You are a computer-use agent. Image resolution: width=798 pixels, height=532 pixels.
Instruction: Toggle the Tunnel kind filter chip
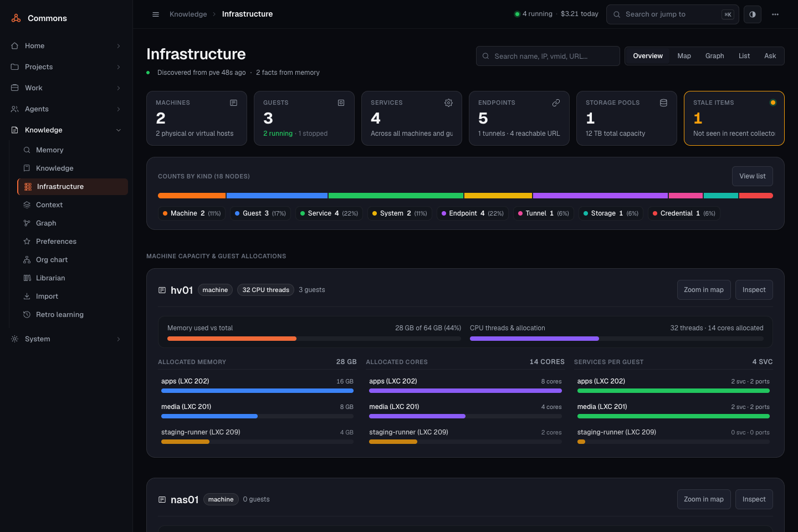[543, 213]
